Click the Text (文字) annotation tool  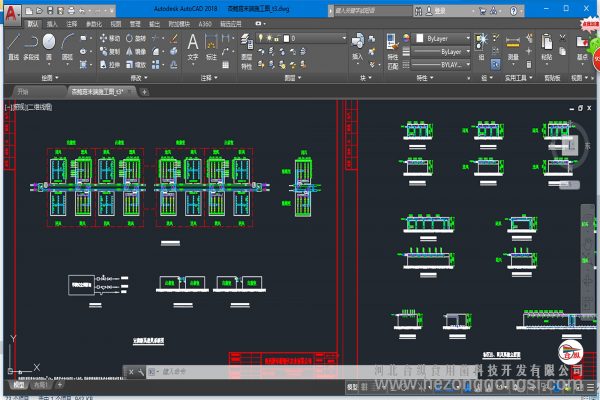tap(192, 45)
